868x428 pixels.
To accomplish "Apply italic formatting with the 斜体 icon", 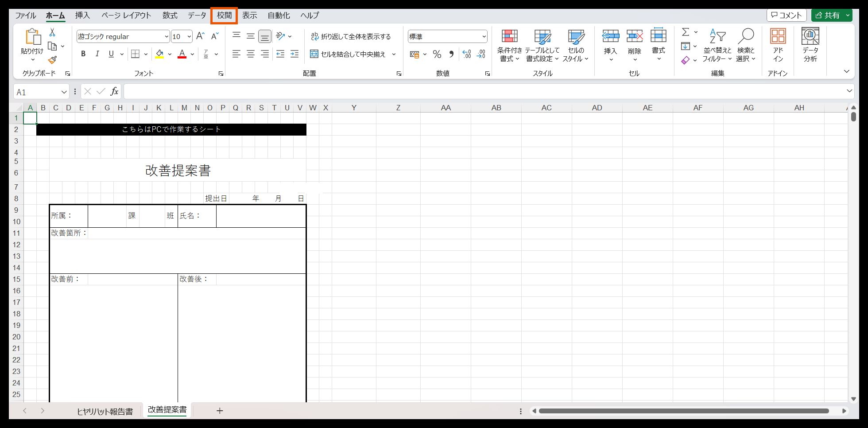I will click(x=97, y=54).
